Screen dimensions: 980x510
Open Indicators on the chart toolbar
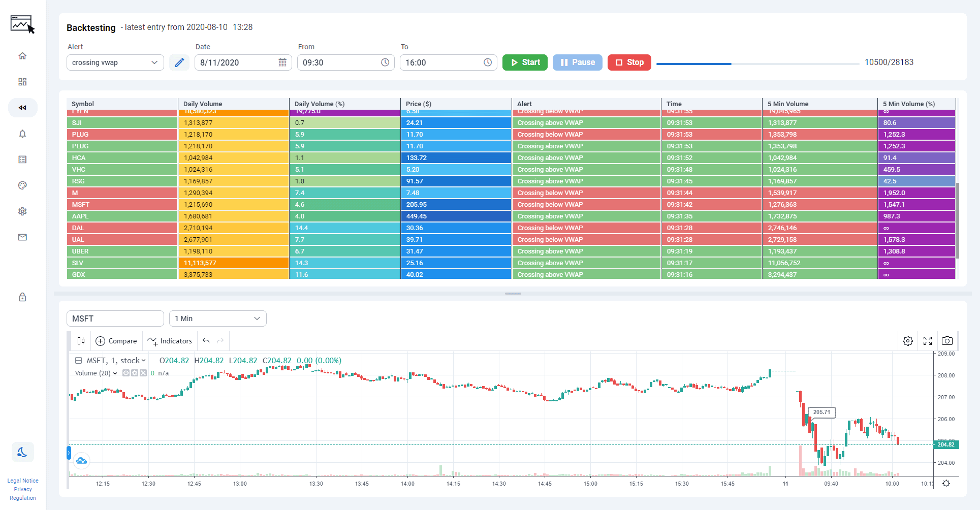click(170, 341)
